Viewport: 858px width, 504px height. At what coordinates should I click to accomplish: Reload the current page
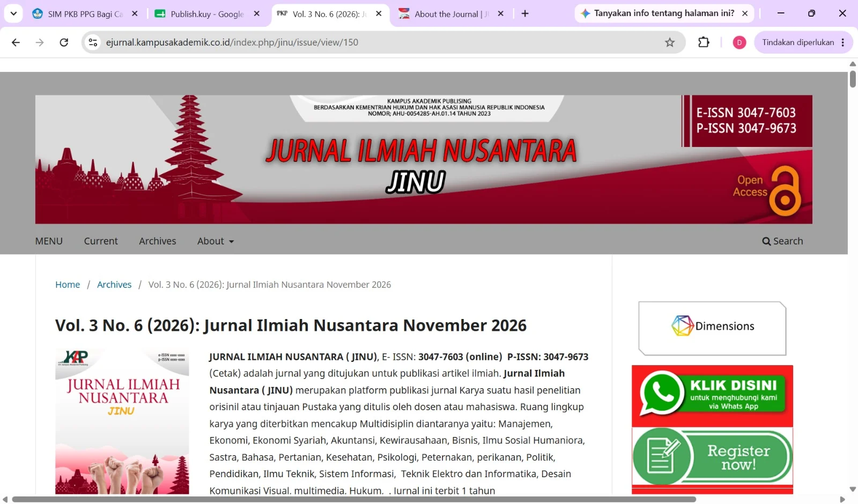[x=64, y=42]
